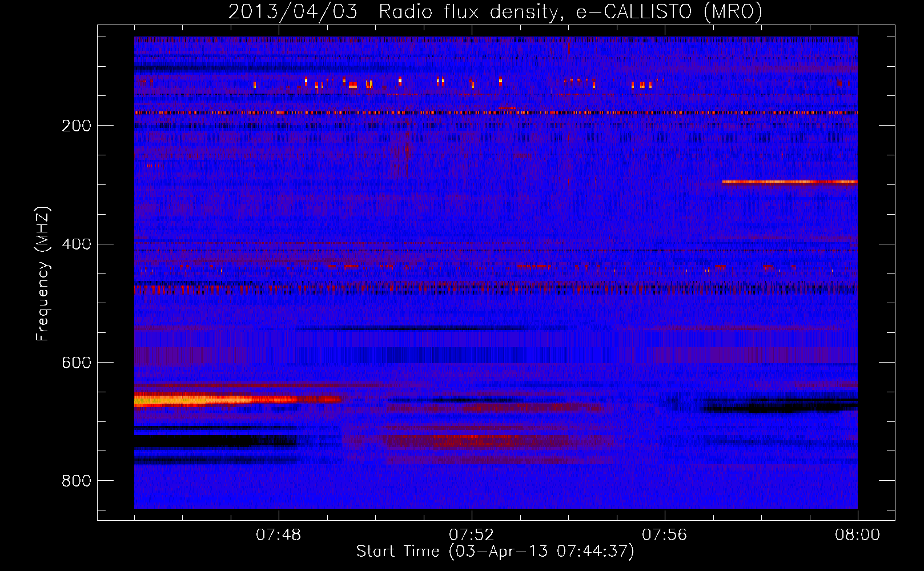The height and width of the screenshot is (571, 924).
Task: Click the 200 frequency tick label
Action: click(77, 126)
